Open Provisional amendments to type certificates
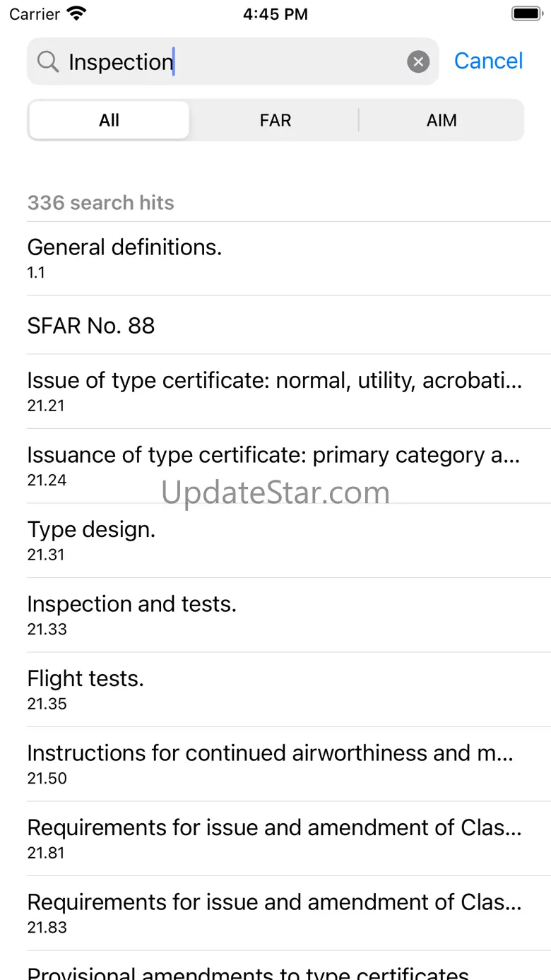 [275, 969]
